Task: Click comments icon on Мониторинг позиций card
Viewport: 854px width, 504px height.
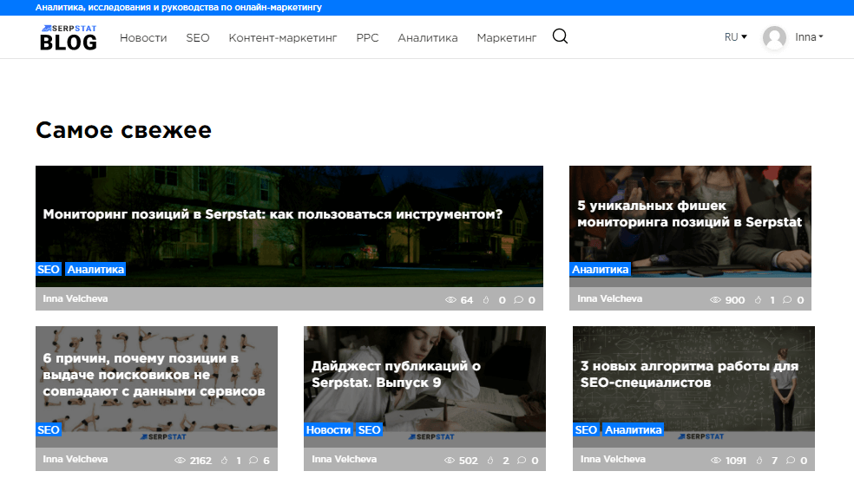Action: point(518,300)
